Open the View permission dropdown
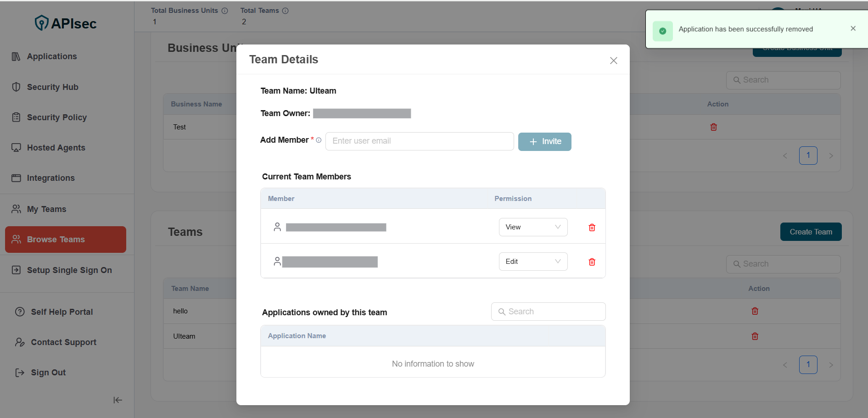The height and width of the screenshot is (418, 868). tap(533, 227)
